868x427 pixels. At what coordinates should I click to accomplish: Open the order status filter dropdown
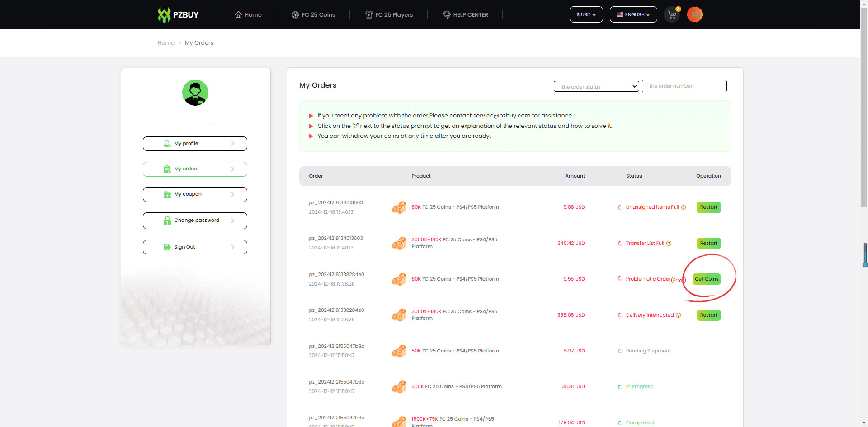[x=596, y=86]
